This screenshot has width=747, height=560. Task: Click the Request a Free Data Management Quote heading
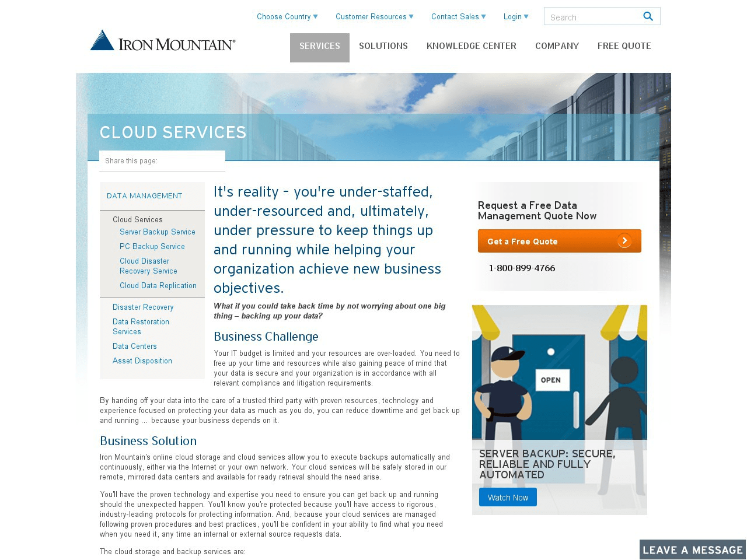pyautogui.click(x=537, y=211)
